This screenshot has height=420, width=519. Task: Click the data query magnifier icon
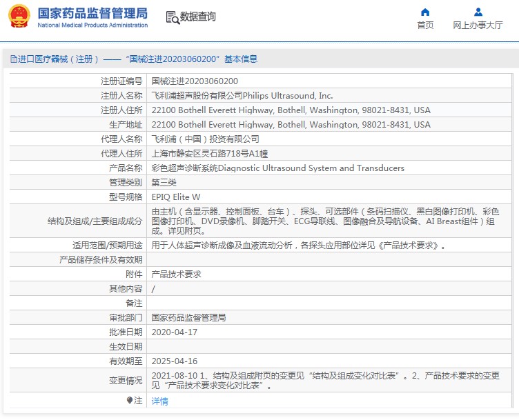point(173,17)
